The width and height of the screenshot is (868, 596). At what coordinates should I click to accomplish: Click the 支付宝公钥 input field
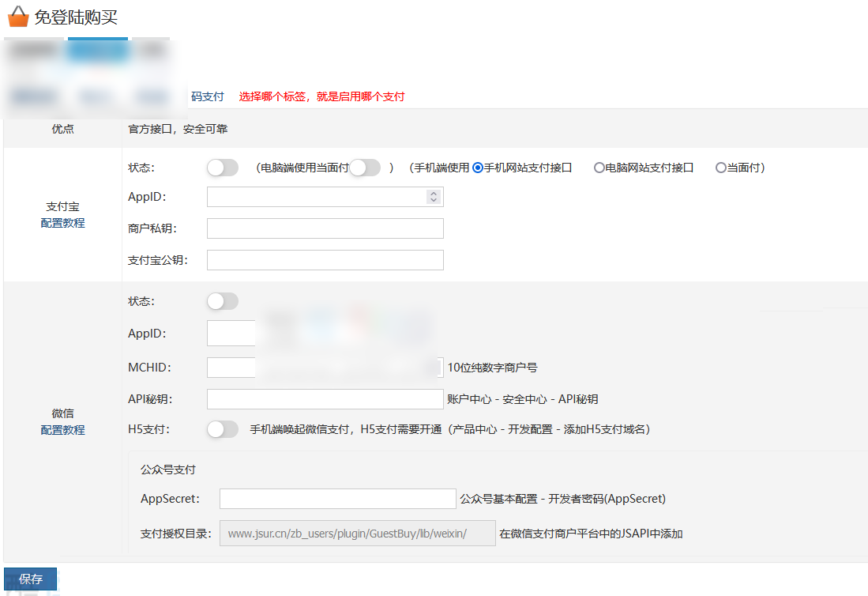[x=325, y=259]
